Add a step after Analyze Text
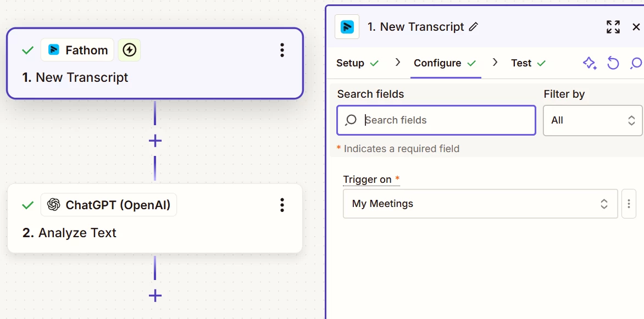The height and width of the screenshot is (319, 644). [x=155, y=295]
